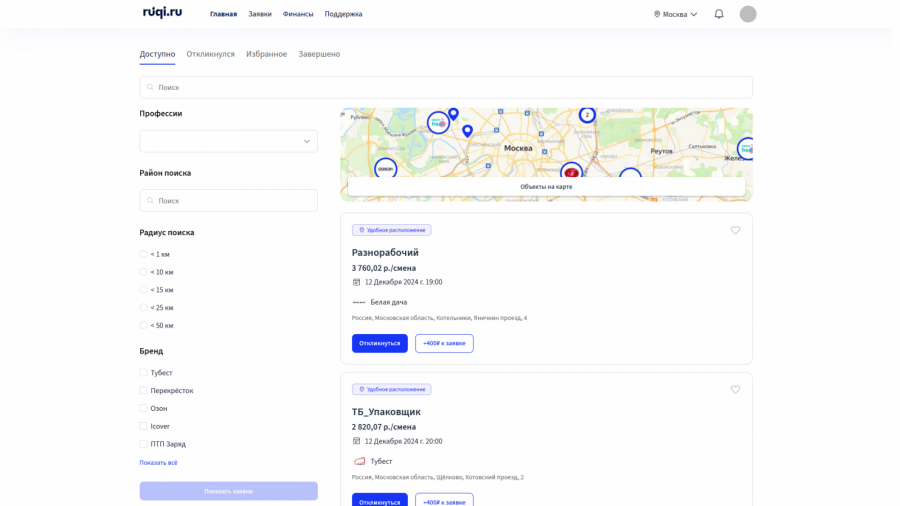Favorite the ТБ_Упаковщик job with heart icon
900x506 pixels.
pyautogui.click(x=735, y=390)
